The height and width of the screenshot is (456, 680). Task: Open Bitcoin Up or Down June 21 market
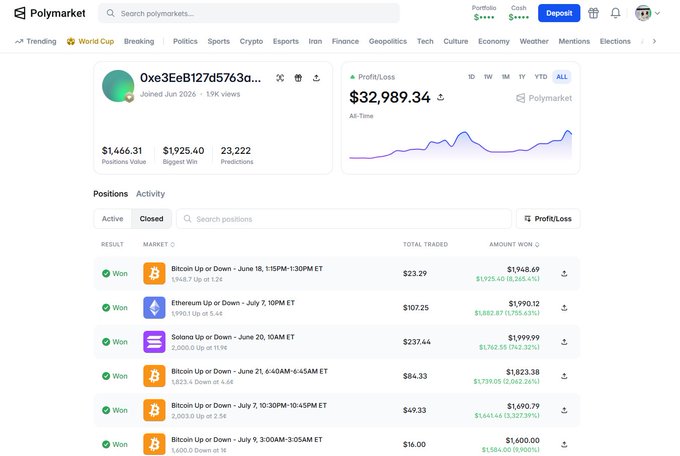point(249,371)
